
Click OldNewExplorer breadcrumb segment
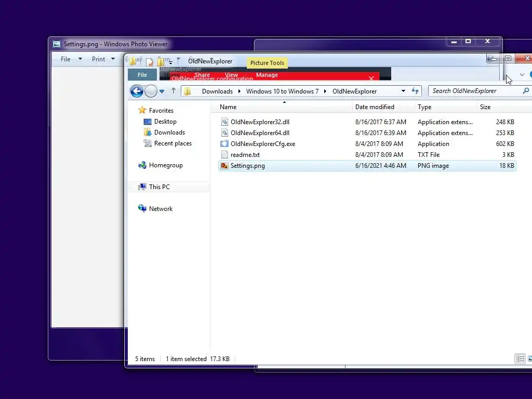click(354, 91)
